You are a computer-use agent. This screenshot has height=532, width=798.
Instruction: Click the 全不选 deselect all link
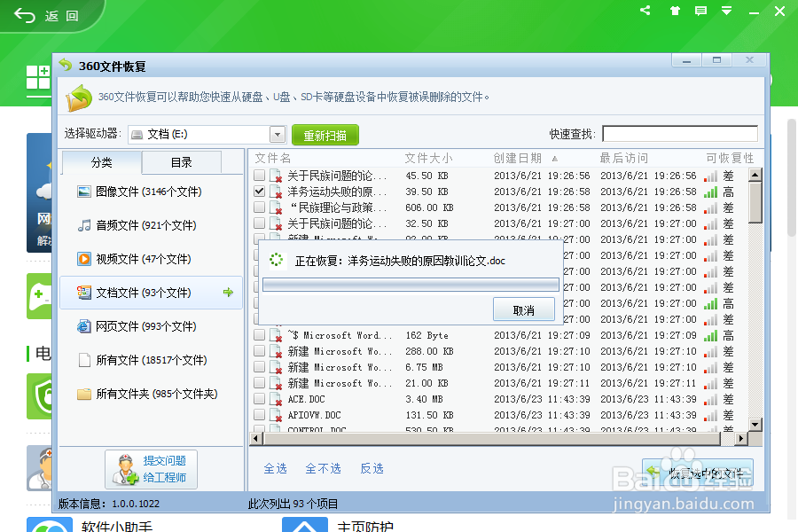[x=323, y=468]
